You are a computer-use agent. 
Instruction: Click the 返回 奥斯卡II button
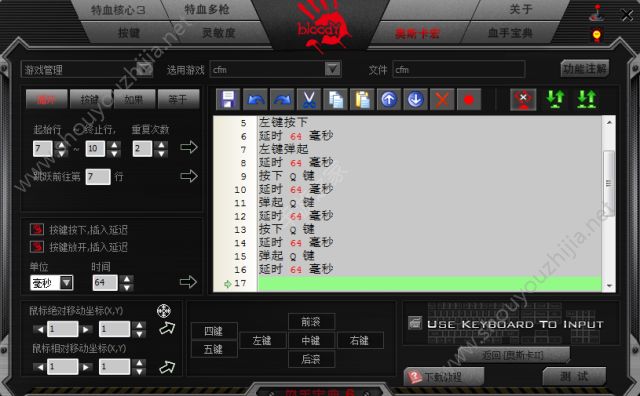click(513, 355)
